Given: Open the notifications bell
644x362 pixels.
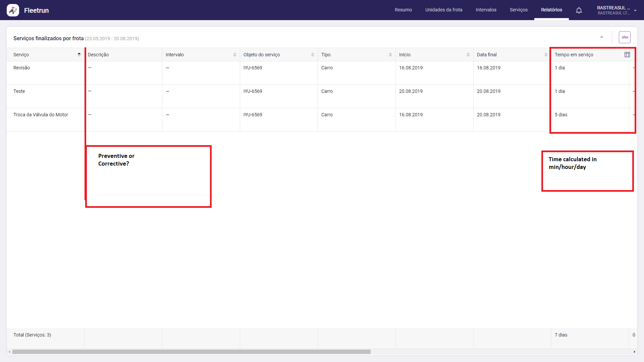Looking at the screenshot, I should pos(579,10).
